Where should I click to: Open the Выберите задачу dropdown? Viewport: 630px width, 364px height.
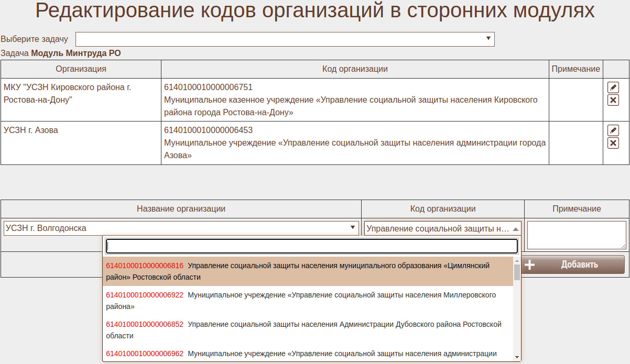[285, 39]
